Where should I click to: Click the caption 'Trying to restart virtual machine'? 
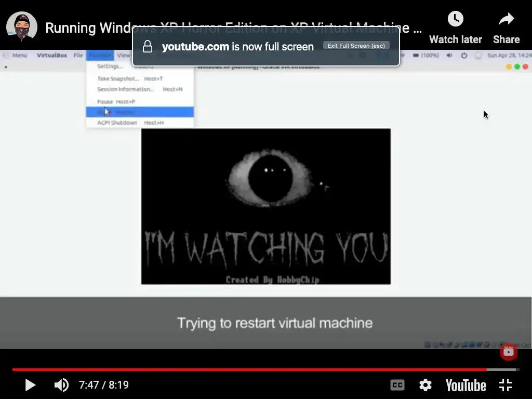tap(275, 323)
